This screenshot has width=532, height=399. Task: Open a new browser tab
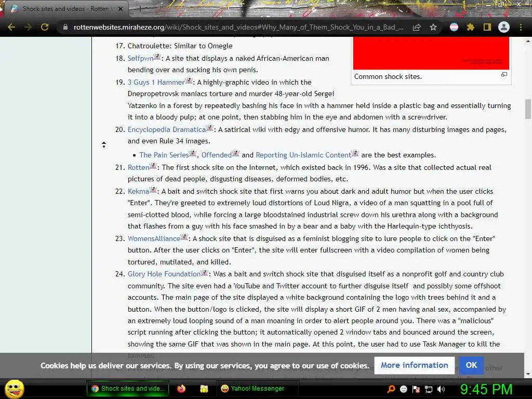[140, 9]
